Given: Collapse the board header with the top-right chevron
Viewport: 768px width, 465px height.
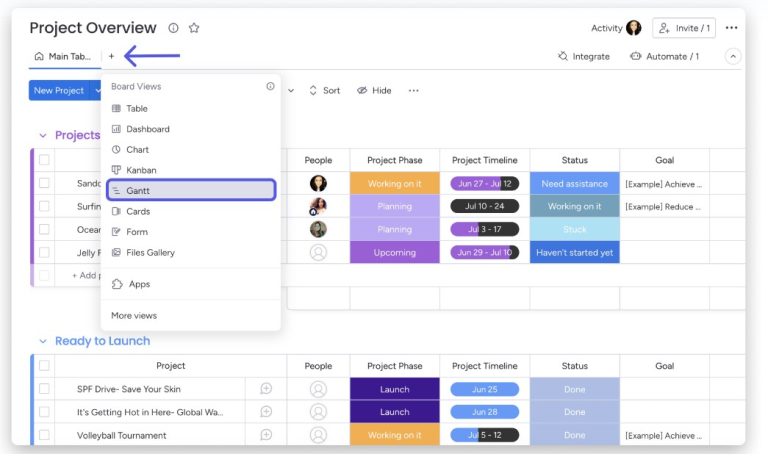Looking at the screenshot, I should tap(733, 56).
